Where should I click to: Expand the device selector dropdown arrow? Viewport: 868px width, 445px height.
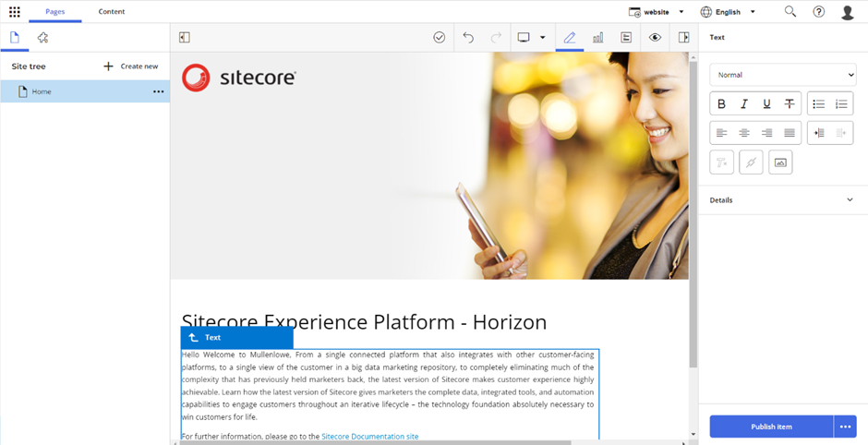point(543,38)
